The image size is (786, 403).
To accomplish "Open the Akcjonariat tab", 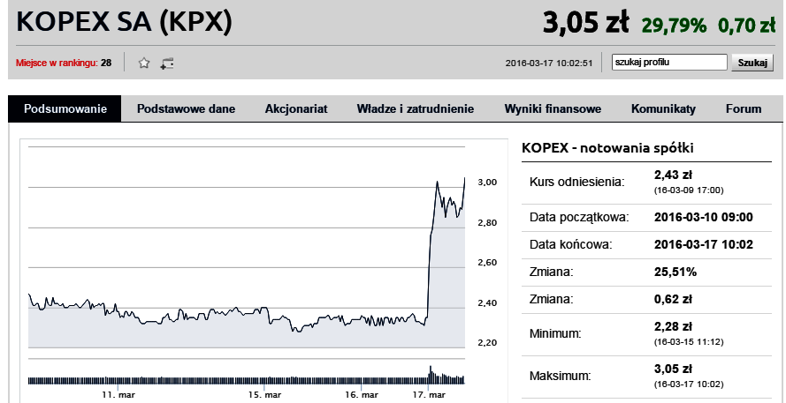I will point(296,109).
